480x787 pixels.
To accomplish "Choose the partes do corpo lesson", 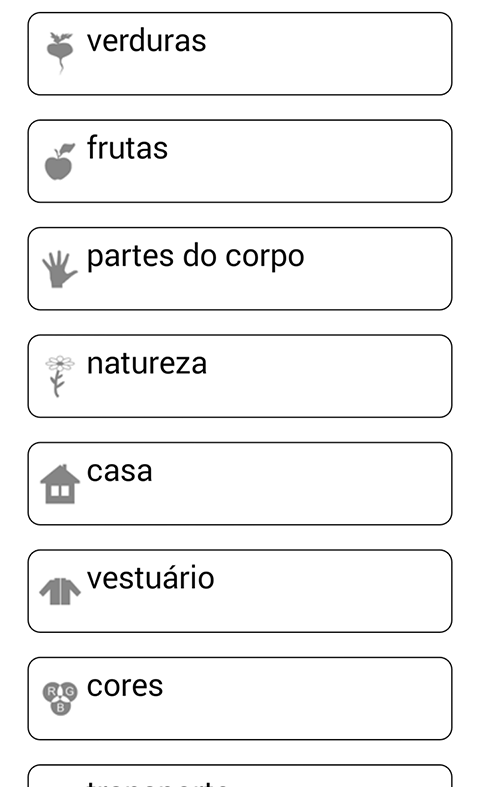I will click(x=240, y=269).
